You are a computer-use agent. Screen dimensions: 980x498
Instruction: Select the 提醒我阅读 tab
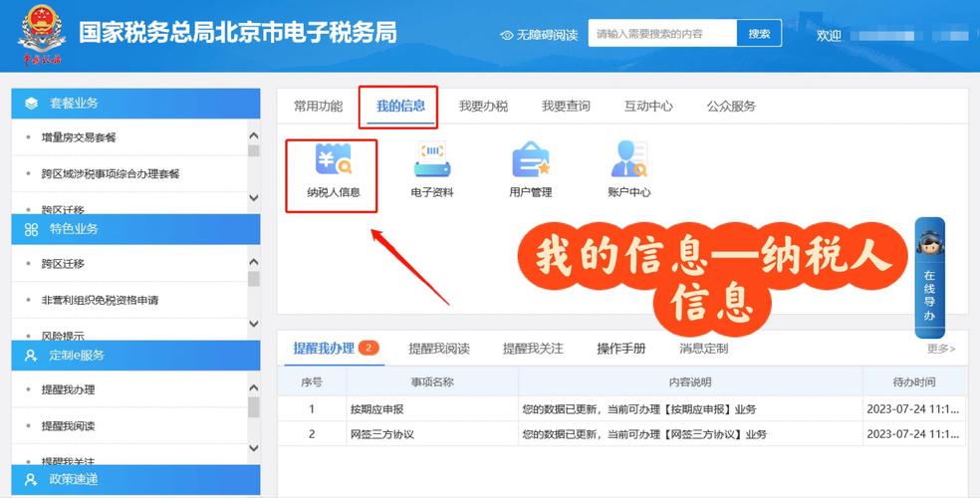(x=439, y=349)
